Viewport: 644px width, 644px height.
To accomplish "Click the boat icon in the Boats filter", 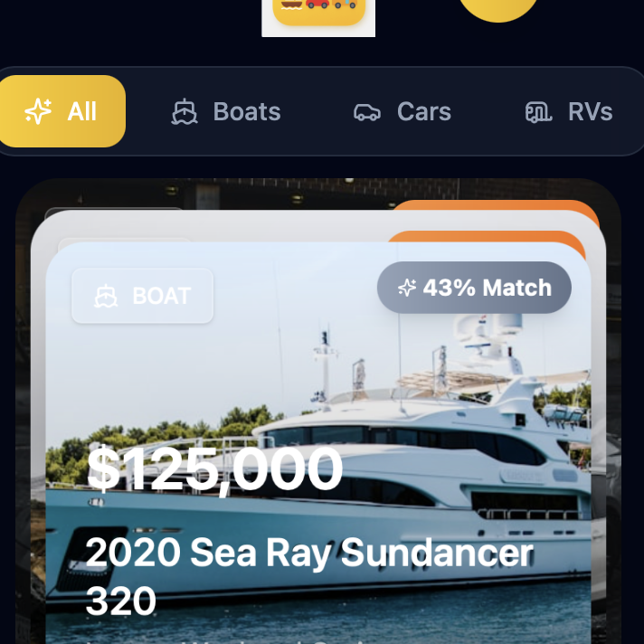I will [x=185, y=112].
